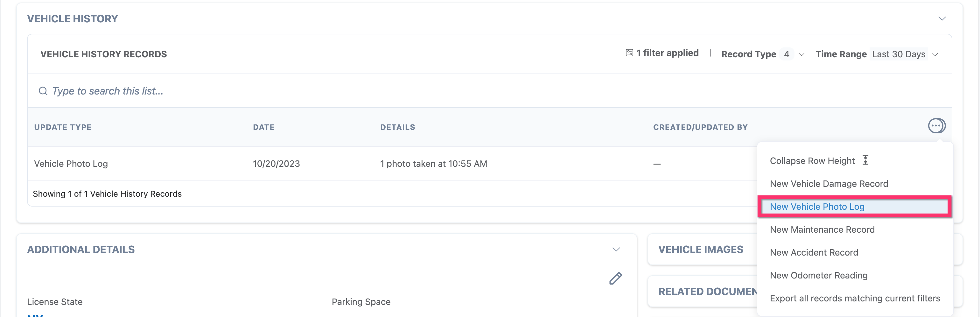
Task: Open the Vehicle Photo Log record row
Action: [71, 164]
